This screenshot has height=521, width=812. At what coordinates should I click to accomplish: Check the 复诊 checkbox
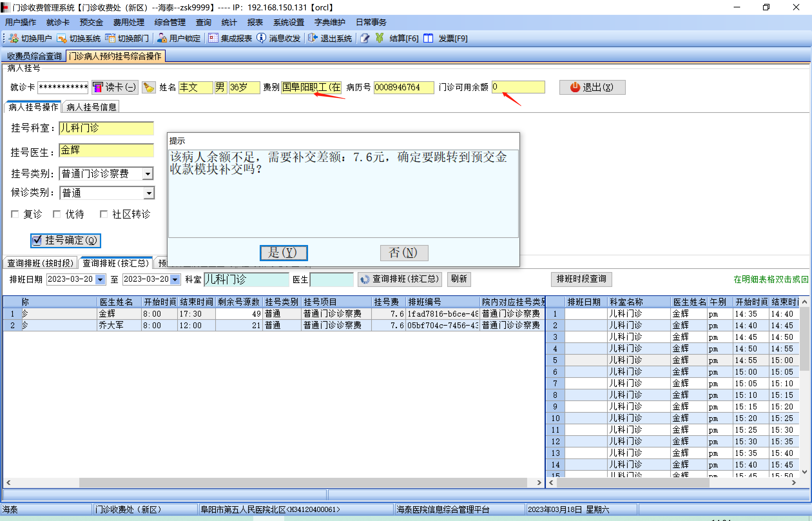pos(15,214)
